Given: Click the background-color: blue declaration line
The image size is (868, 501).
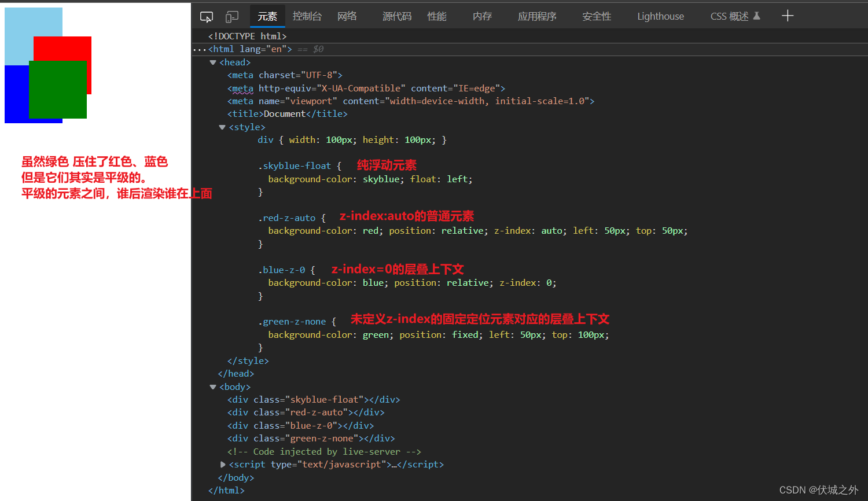Looking at the screenshot, I should click(x=412, y=283).
